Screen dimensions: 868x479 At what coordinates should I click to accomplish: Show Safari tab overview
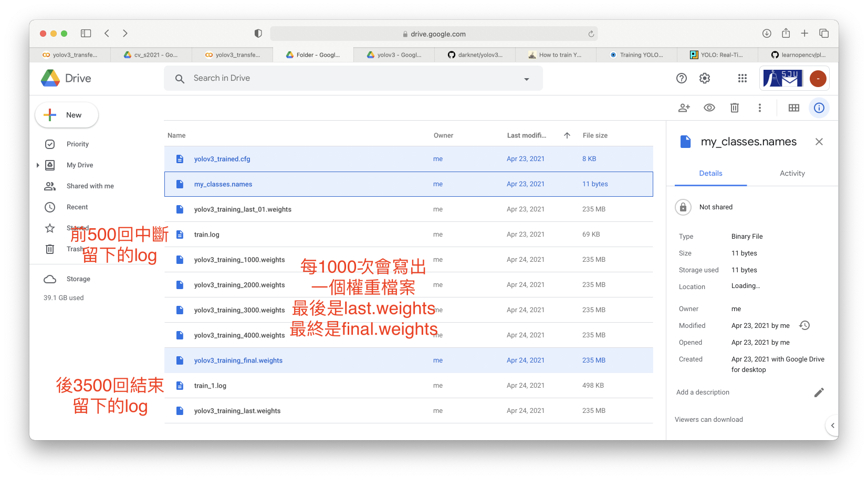[x=824, y=34]
